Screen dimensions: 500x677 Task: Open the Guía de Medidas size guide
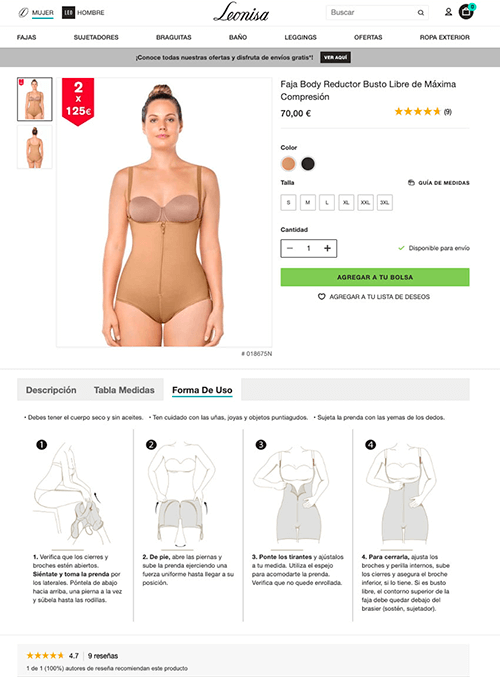pyautogui.click(x=439, y=183)
